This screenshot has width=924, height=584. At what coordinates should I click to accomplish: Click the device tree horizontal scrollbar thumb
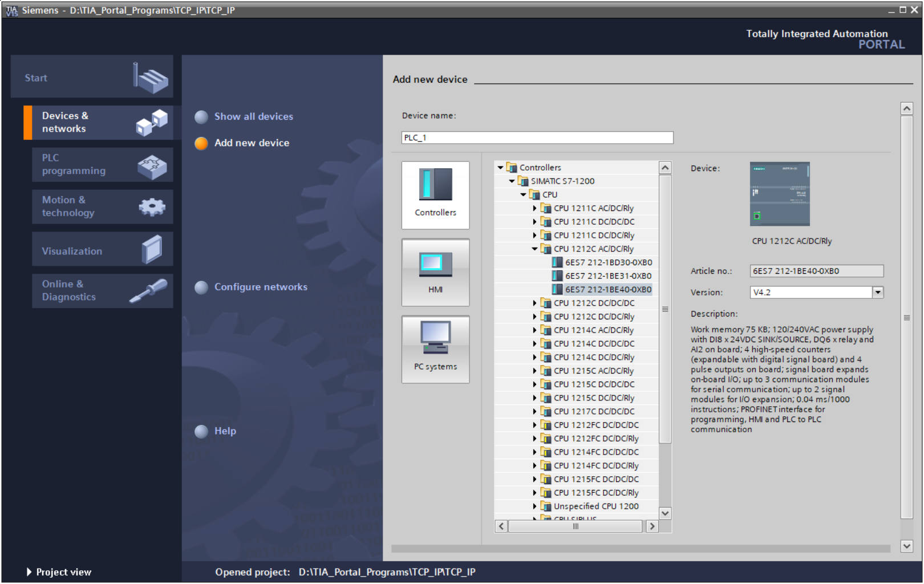coord(576,526)
